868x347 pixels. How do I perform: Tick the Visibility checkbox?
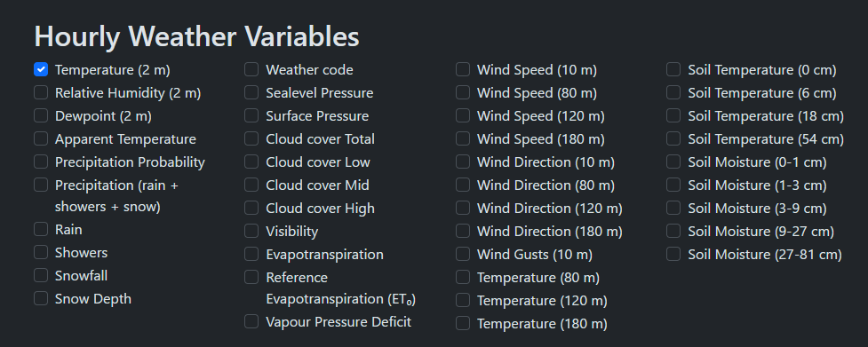point(251,231)
